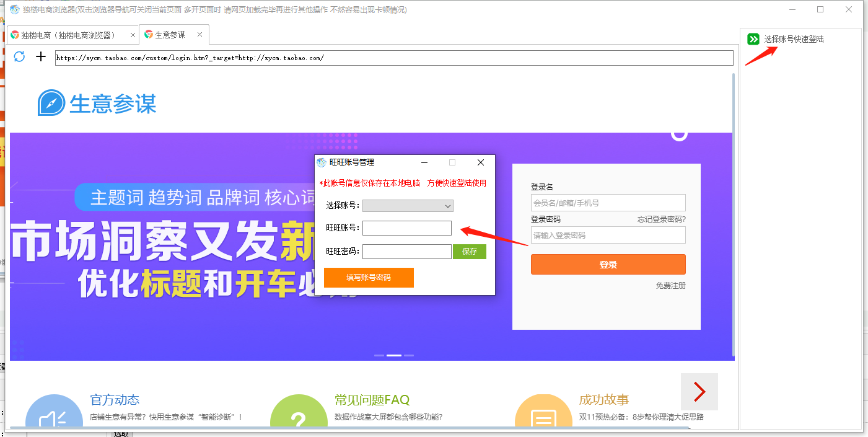Click the URL address bar

[x=393, y=58]
